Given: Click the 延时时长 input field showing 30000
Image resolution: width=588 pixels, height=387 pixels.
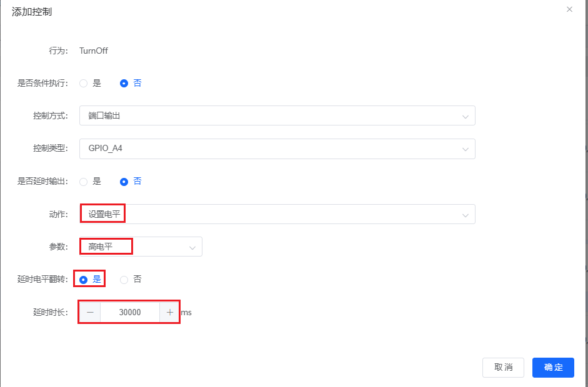Looking at the screenshot, I should [130, 312].
